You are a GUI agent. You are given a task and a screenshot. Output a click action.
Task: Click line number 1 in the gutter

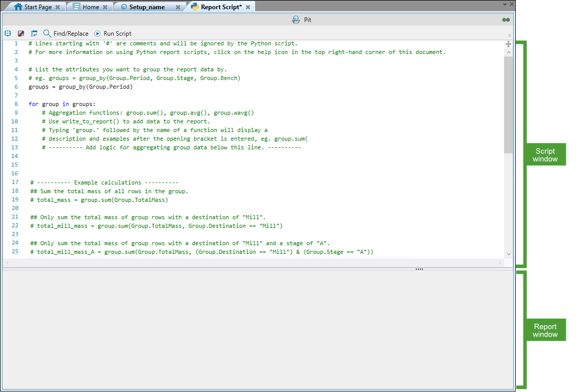pos(16,44)
